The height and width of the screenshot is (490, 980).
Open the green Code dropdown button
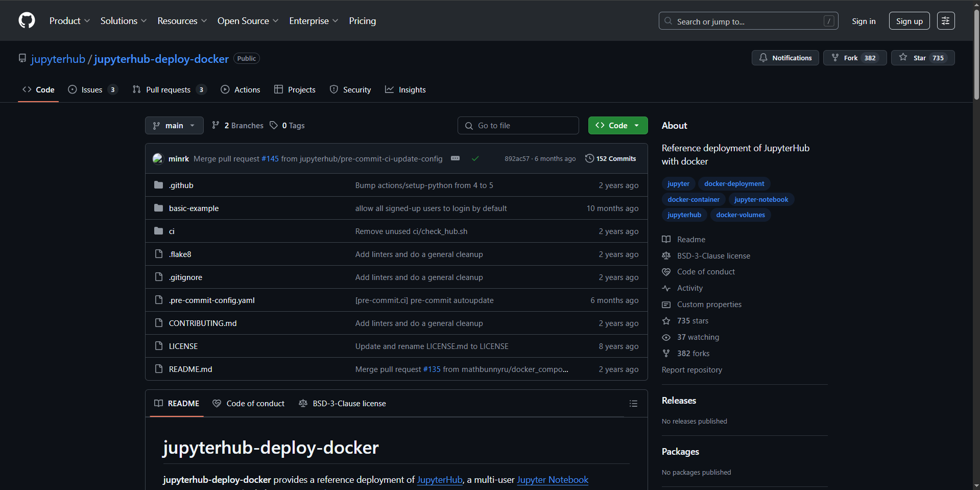coord(618,125)
